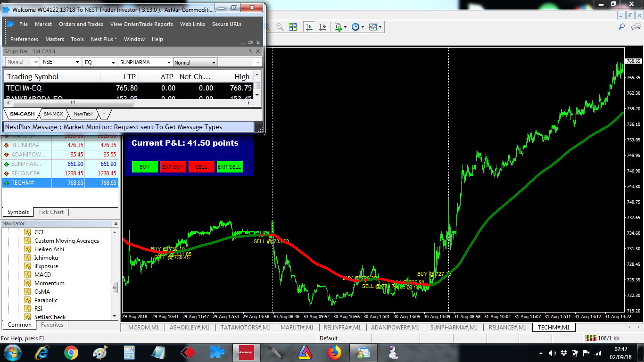Toggle chart auto scroll icon
This screenshot has height=362, width=644.
coord(309,27)
